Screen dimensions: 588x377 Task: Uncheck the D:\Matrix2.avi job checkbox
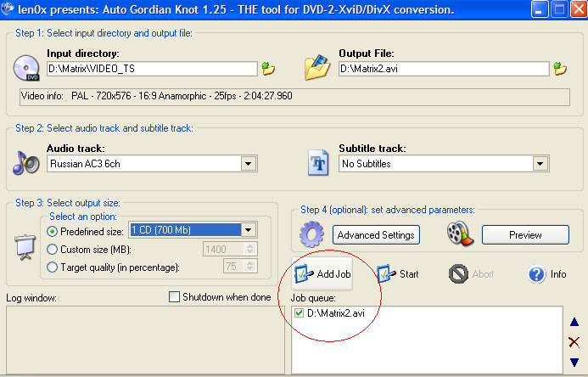[299, 312]
